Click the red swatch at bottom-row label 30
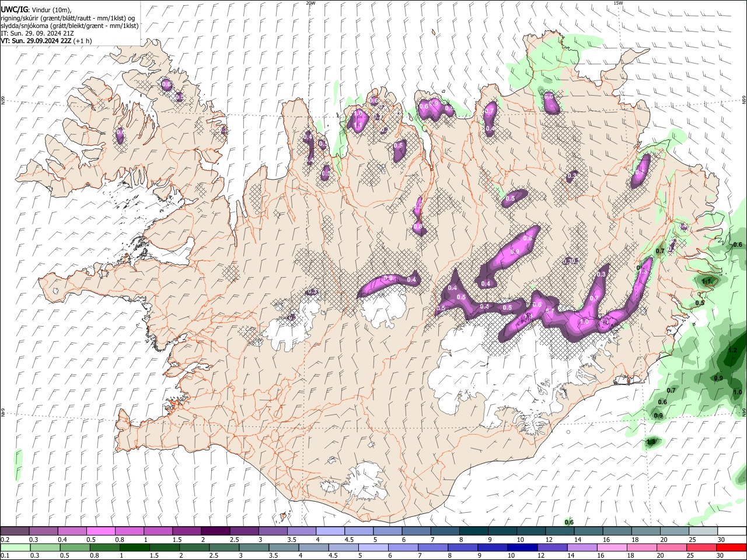 (x=731, y=548)
